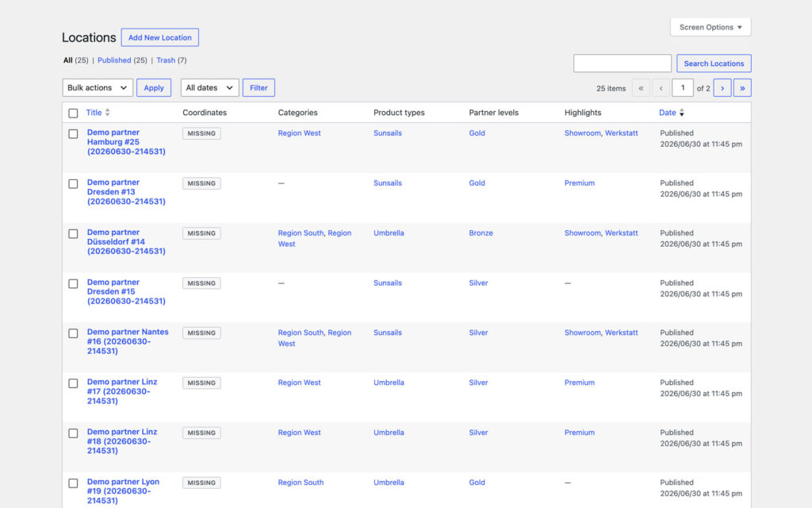Click Region South category in Düsseldorf #14 row

301,233
